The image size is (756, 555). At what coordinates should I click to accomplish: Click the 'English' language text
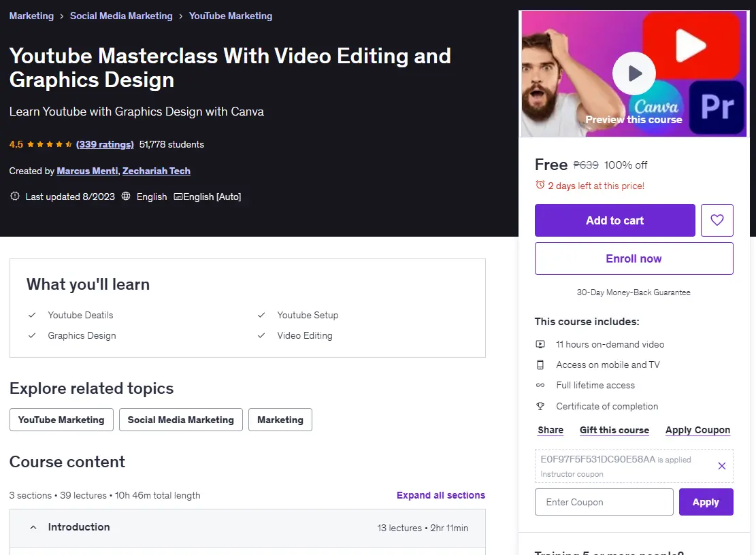click(x=151, y=197)
